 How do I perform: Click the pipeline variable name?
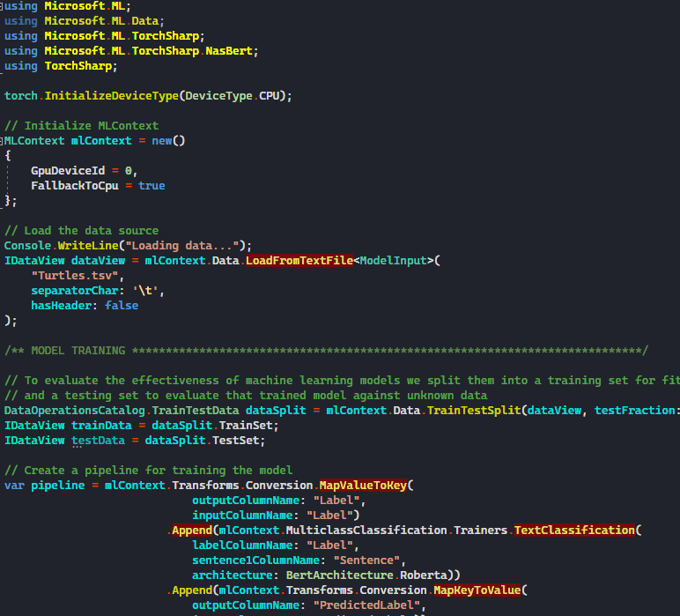coord(57,486)
